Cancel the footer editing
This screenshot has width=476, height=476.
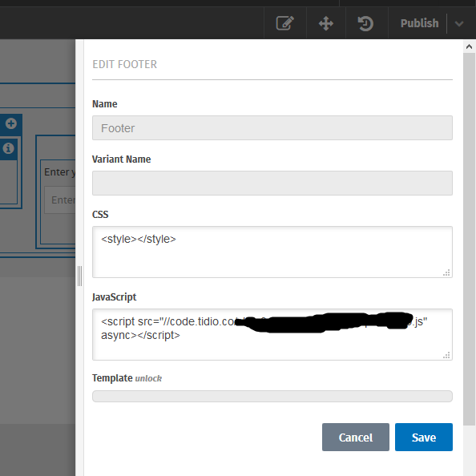click(x=356, y=437)
